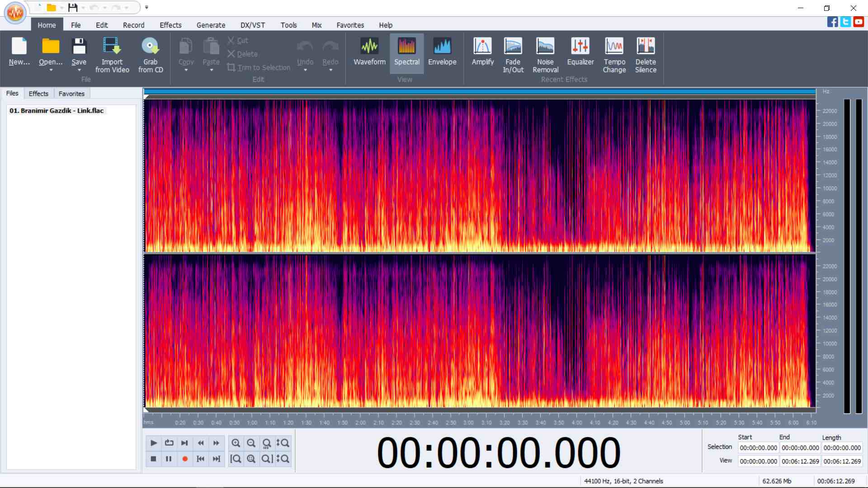Viewport: 868px width, 488px height.
Task: Expand the Open dropdown arrow
Action: tap(51, 70)
